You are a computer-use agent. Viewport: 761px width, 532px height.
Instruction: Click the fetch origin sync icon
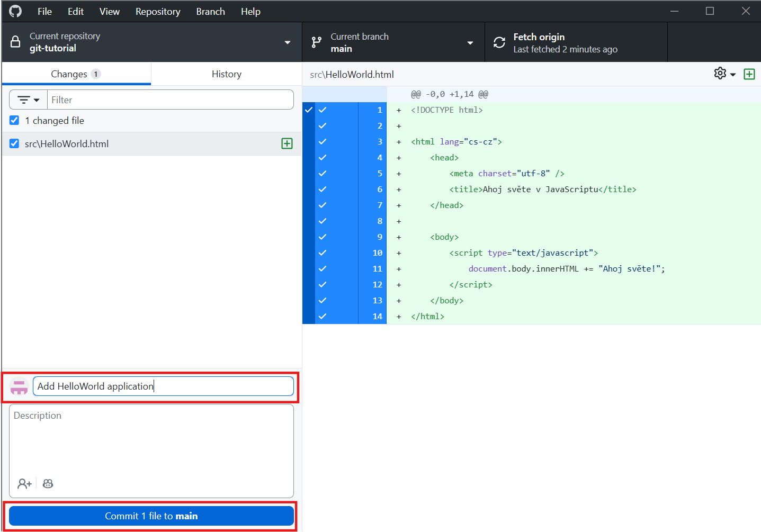pos(498,42)
